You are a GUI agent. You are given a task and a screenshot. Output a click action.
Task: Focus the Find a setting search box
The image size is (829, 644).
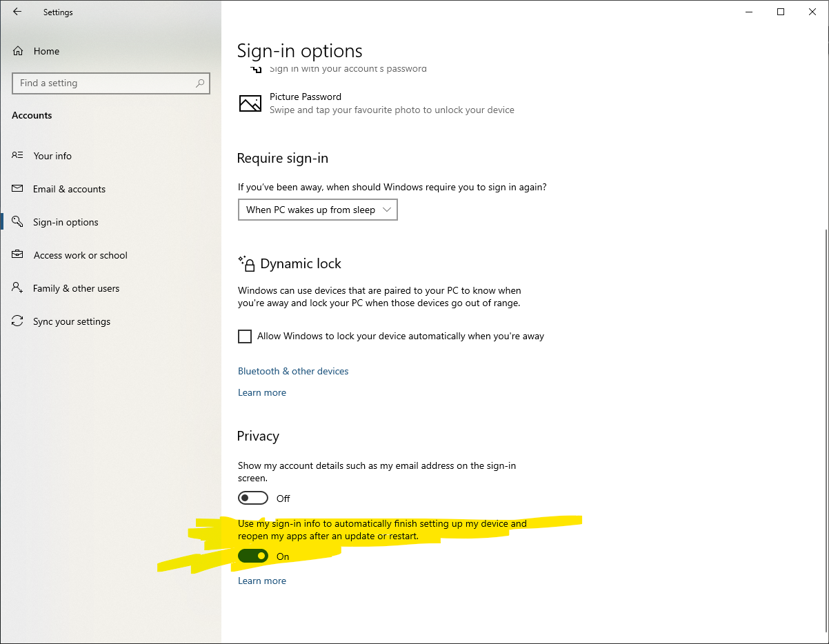(x=103, y=83)
